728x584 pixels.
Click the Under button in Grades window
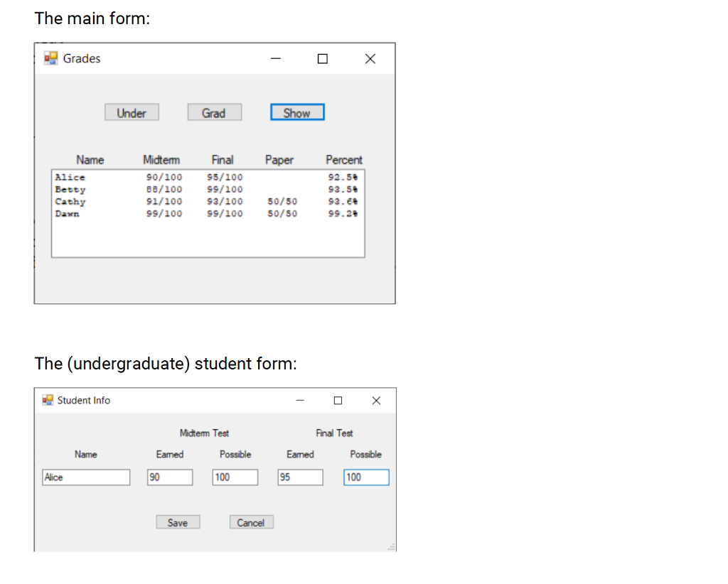coord(132,112)
